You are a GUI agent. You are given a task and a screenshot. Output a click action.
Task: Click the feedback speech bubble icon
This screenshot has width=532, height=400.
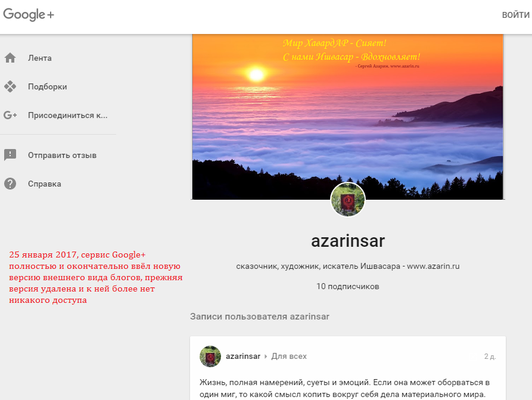click(x=10, y=155)
